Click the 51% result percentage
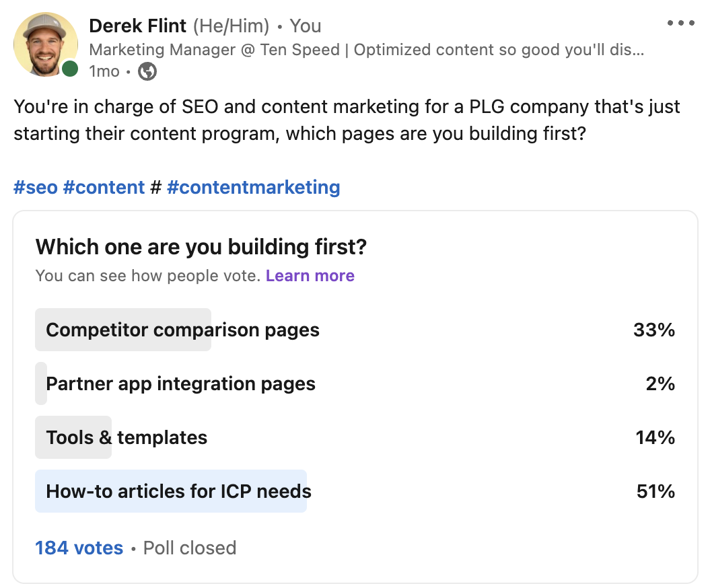 (x=655, y=492)
